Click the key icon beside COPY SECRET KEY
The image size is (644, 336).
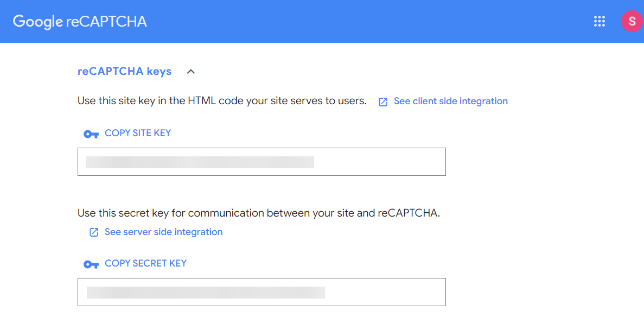pyautogui.click(x=91, y=264)
